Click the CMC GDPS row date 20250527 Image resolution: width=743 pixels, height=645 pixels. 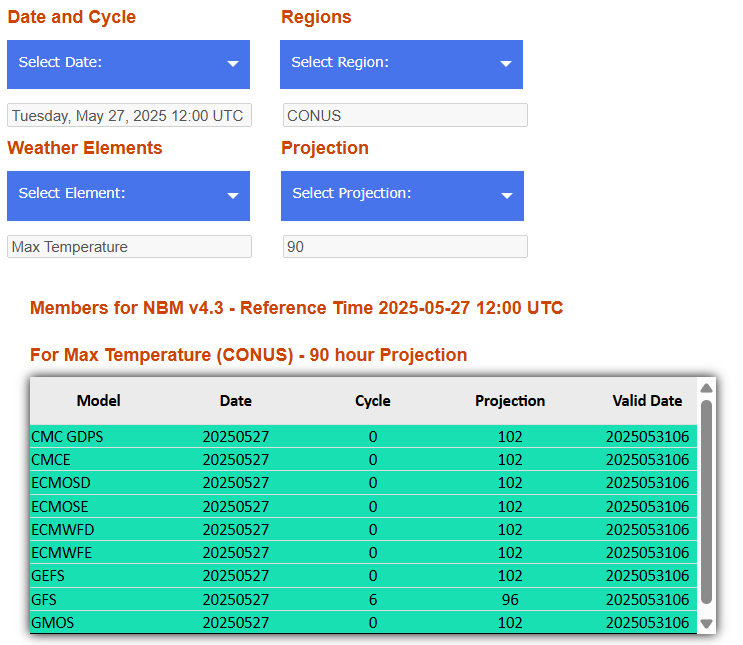click(236, 436)
